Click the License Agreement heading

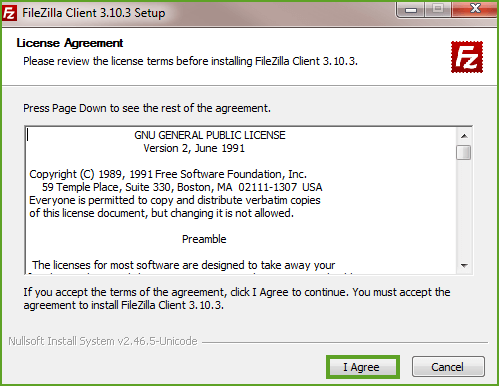[70, 43]
